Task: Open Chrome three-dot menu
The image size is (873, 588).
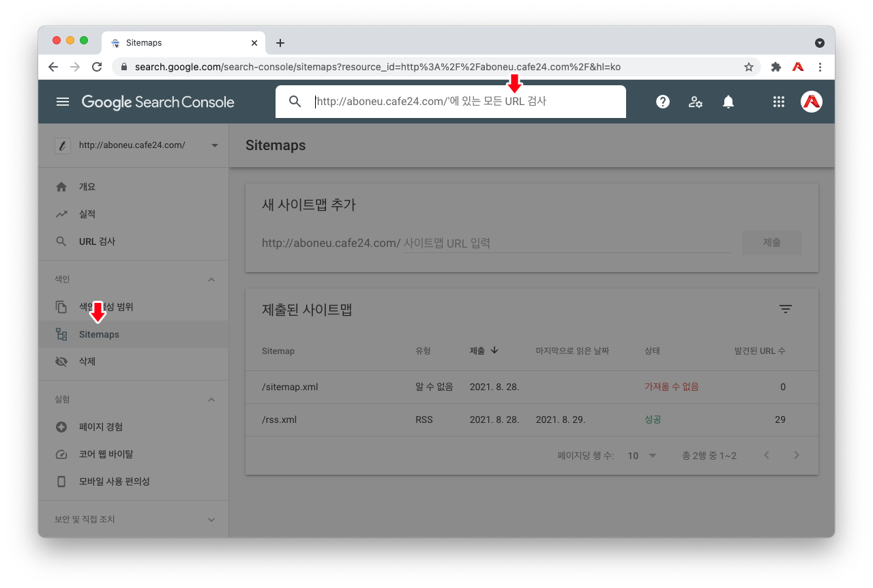Action: (820, 67)
